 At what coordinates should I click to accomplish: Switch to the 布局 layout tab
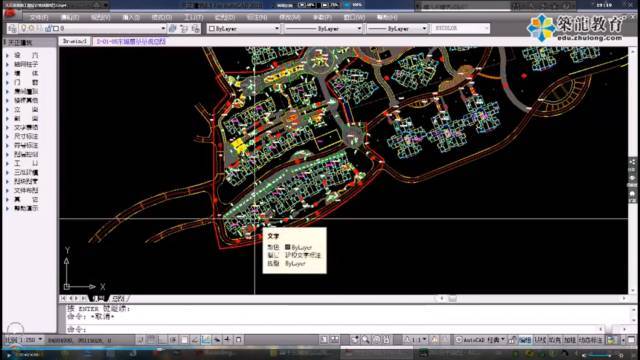point(119,298)
